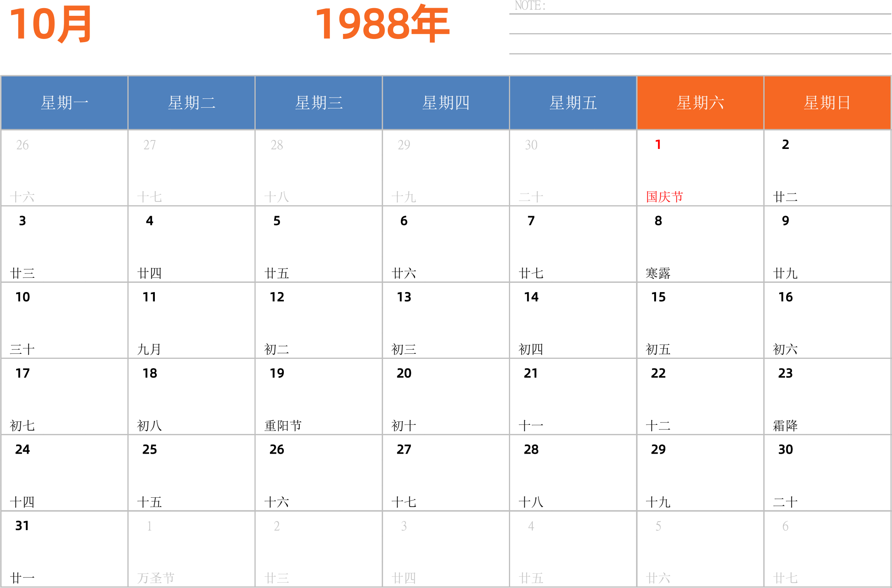Click the grayed next-month date 4

click(x=531, y=526)
